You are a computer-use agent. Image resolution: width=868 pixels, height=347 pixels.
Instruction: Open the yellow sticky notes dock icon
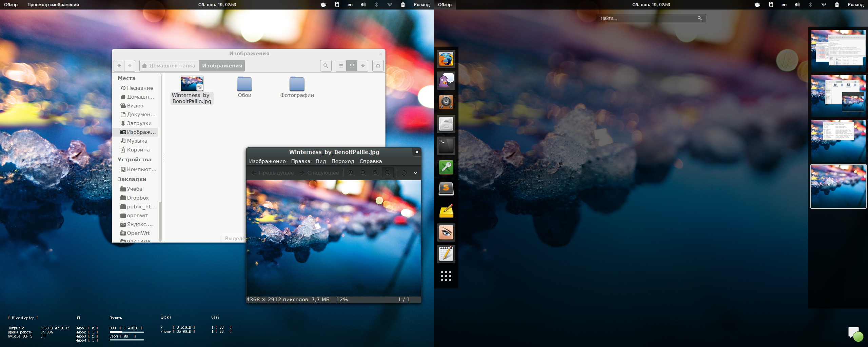coord(446,211)
